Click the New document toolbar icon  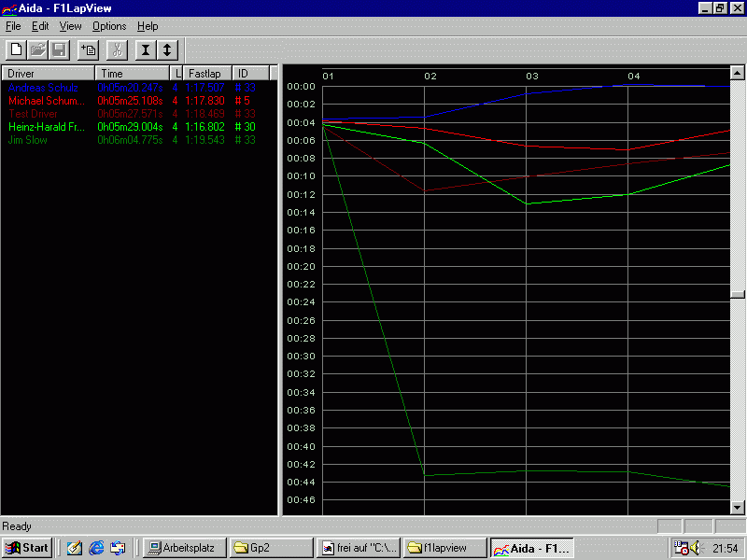click(16, 49)
